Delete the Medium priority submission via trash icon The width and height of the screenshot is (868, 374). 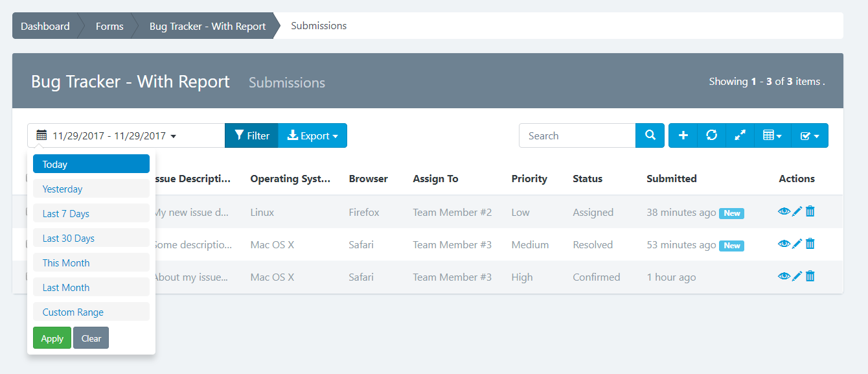pyautogui.click(x=810, y=244)
